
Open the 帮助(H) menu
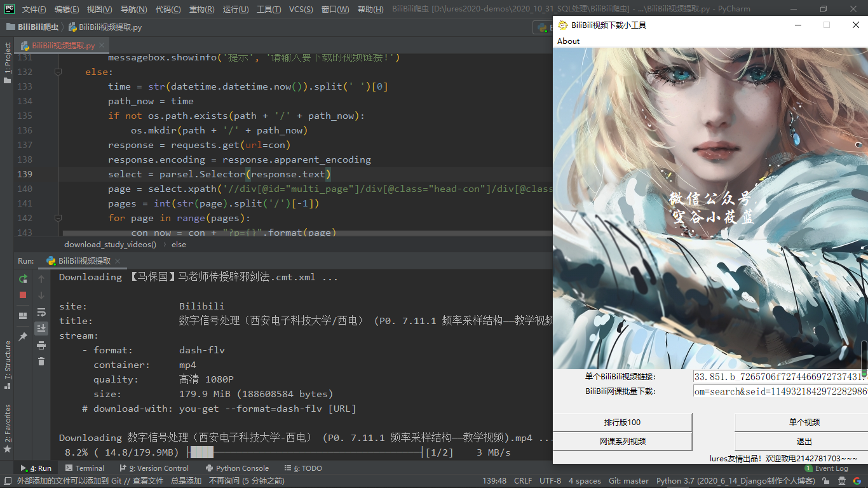pos(370,9)
